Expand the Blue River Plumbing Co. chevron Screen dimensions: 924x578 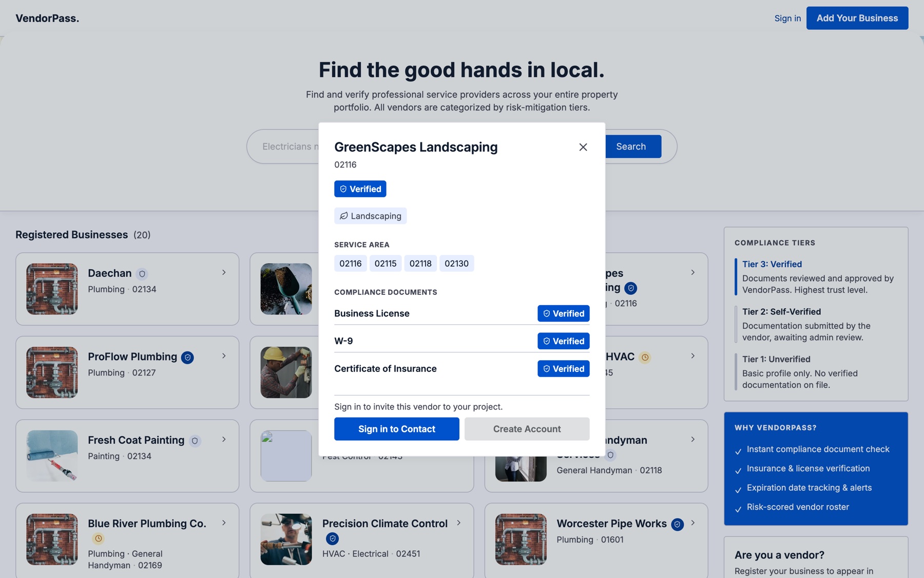point(224,523)
